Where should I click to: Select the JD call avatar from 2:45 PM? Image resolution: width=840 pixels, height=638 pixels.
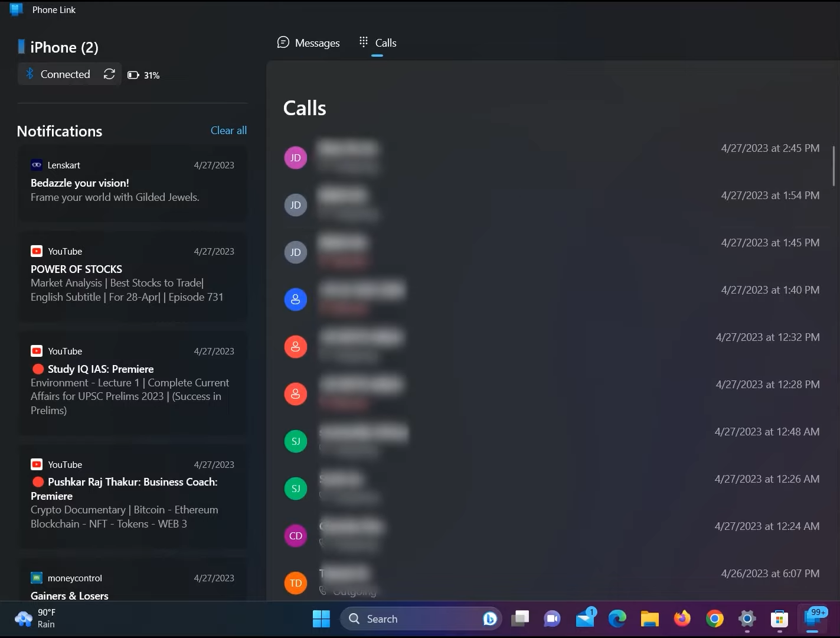pyautogui.click(x=296, y=158)
